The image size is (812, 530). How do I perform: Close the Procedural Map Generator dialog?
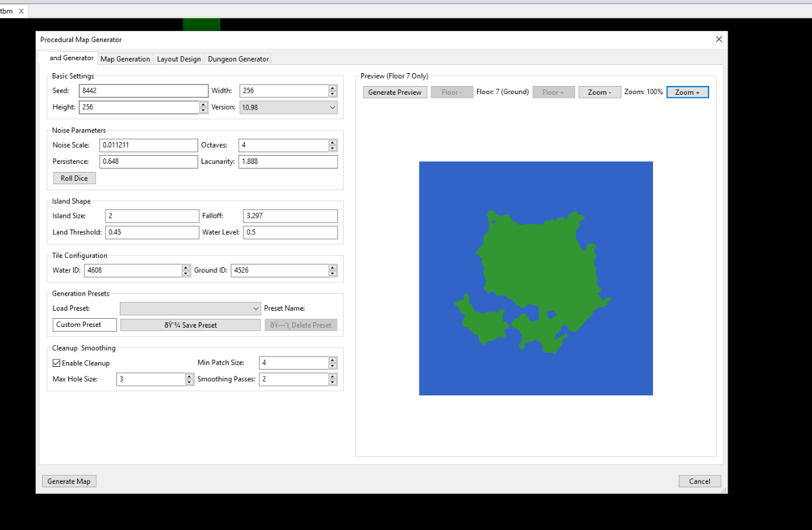[x=719, y=39]
